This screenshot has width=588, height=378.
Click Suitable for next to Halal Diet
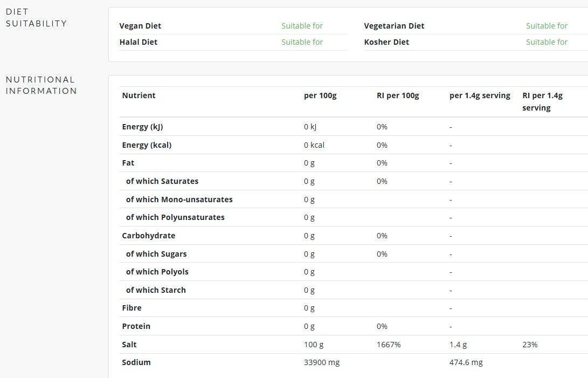pyautogui.click(x=302, y=42)
